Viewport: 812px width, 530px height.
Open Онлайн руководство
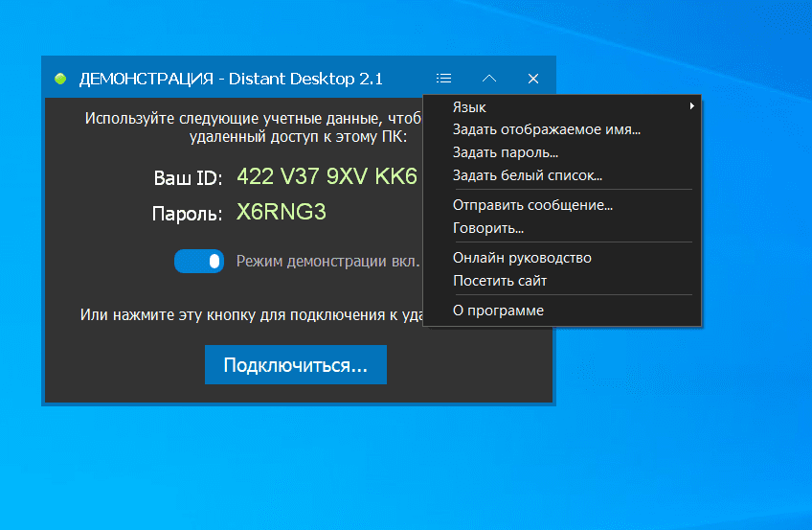click(x=562, y=258)
